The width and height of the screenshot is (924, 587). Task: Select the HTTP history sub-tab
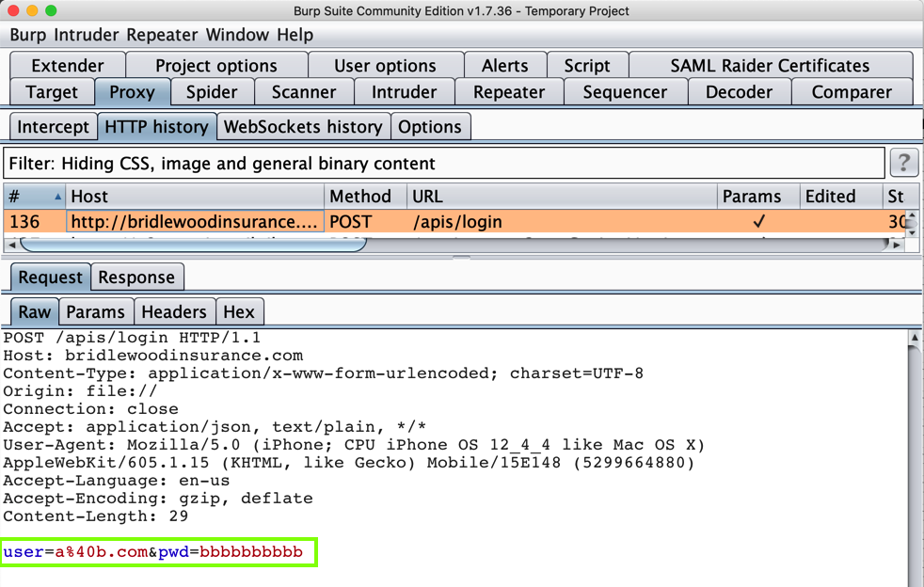(x=157, y=127)
